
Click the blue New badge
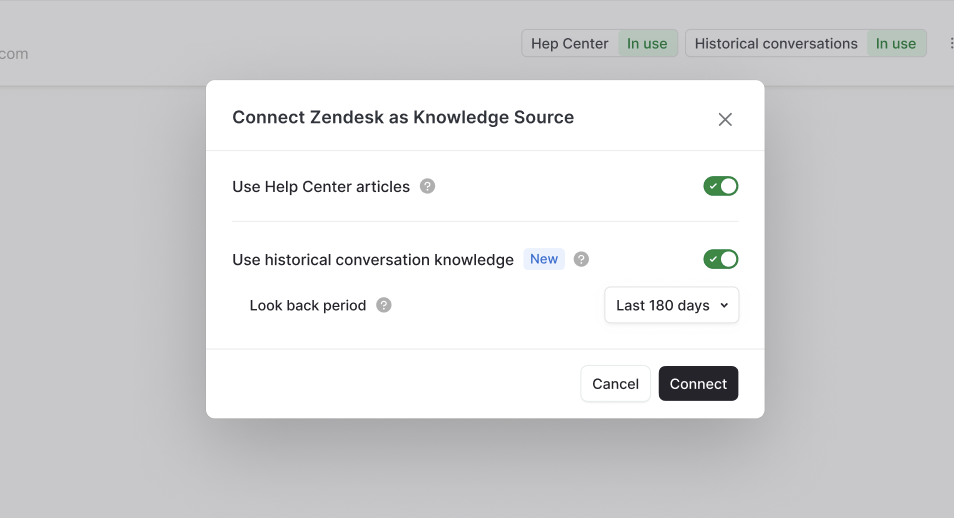click(x=544, y=259)
